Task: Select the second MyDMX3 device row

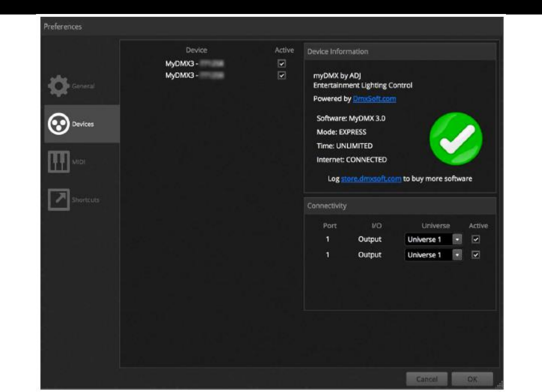Action: [x=194, y=75]
